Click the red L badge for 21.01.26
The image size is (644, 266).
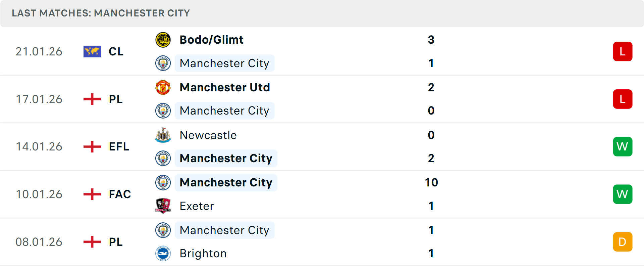coord(623,51)
